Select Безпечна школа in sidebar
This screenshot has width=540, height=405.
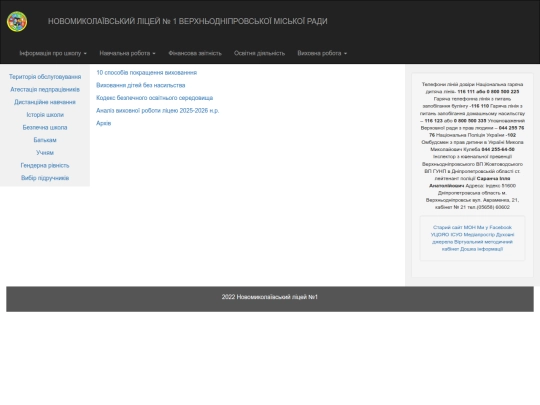(x=45, y=127)
